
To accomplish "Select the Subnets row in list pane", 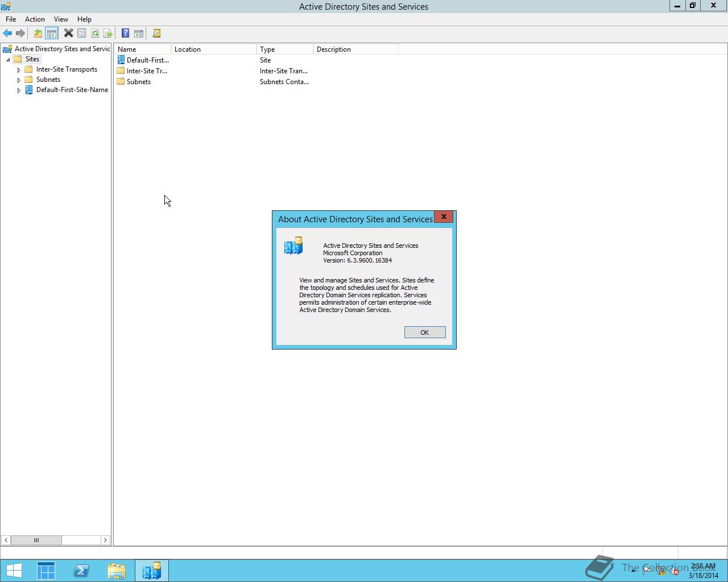I will click(139, 82).
